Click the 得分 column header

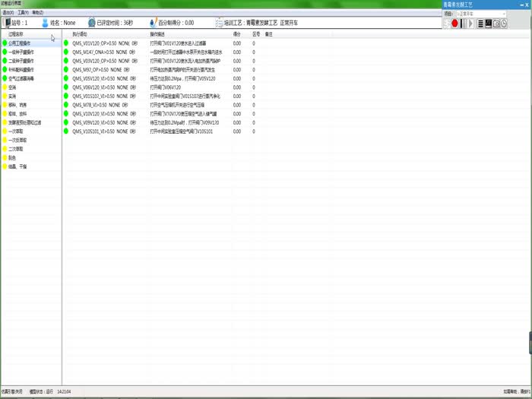point(236,34)
